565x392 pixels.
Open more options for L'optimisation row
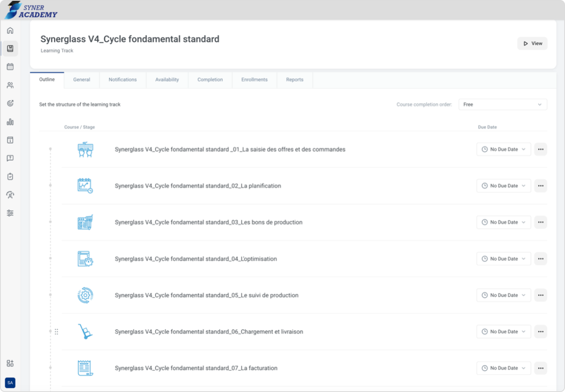click(540, 259)
